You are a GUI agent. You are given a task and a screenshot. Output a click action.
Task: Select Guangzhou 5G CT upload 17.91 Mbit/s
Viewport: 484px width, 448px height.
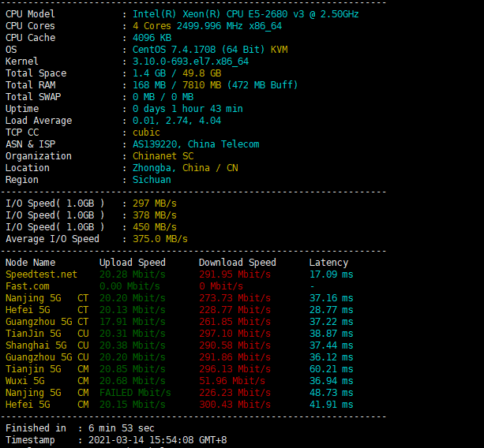pyautogui.click(x=133, y=322)
